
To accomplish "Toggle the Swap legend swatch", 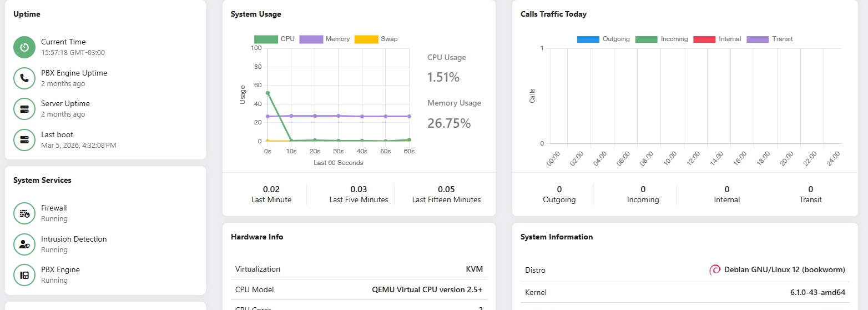I will 366,39.
